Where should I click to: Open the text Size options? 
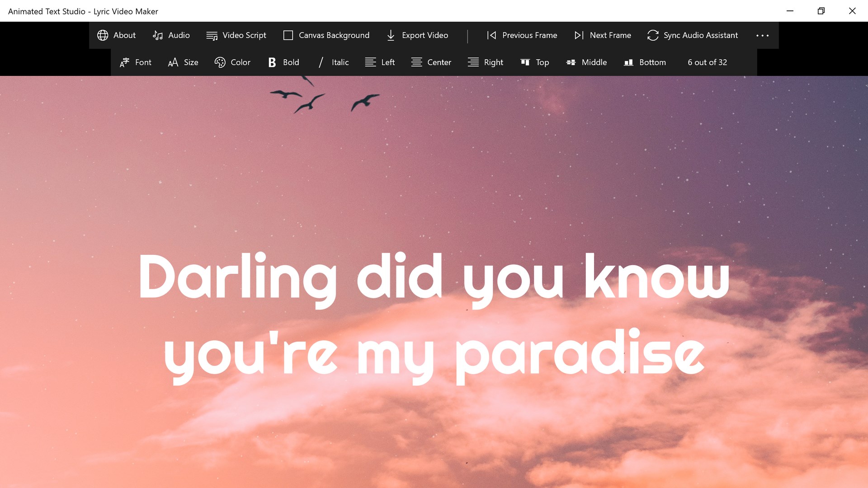183,62
